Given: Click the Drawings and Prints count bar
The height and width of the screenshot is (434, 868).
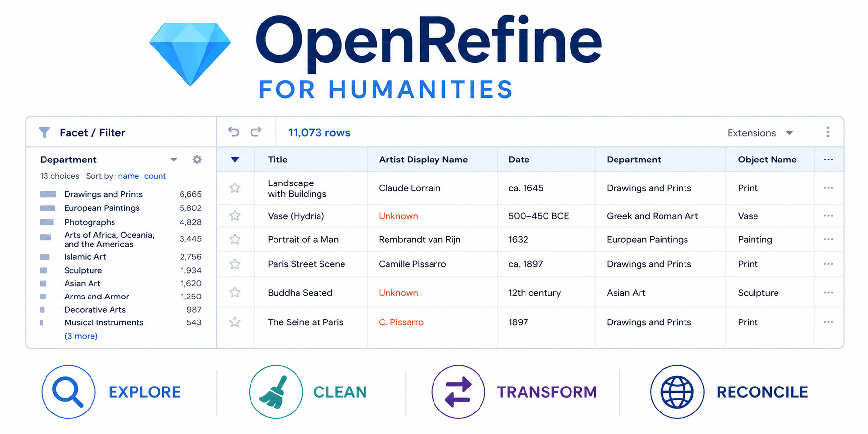Looking at the screenshot, I should [48, 194].
